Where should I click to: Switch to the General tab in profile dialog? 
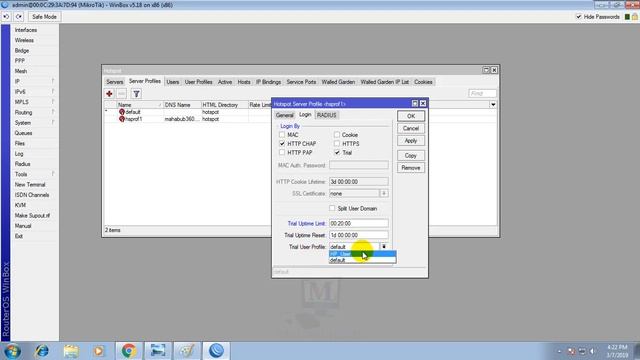point(284,115)
